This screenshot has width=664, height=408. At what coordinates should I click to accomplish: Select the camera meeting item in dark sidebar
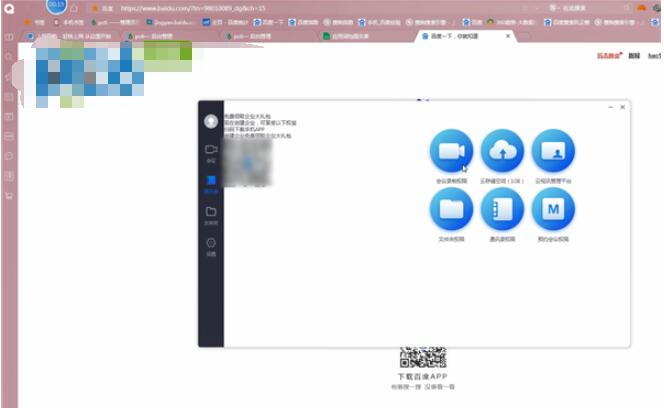coord(211,151)
